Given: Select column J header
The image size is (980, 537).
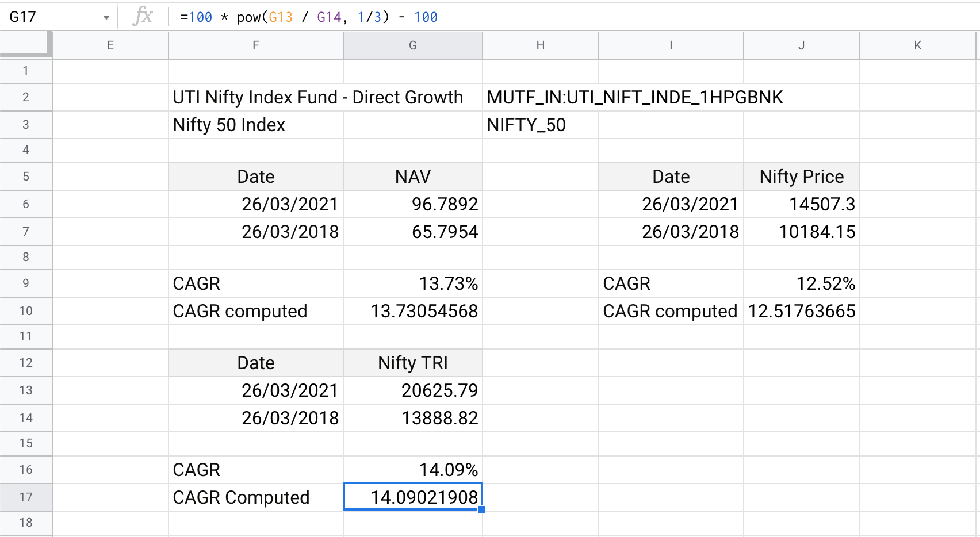Looking at the screenshot, I should (802, 45).
